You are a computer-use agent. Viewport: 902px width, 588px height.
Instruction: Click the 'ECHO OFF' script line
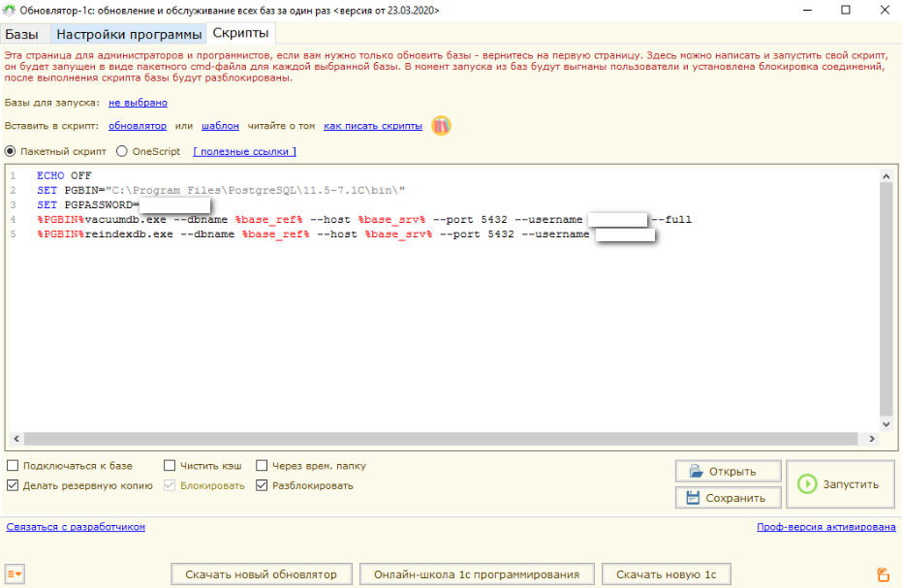point(64,175)
